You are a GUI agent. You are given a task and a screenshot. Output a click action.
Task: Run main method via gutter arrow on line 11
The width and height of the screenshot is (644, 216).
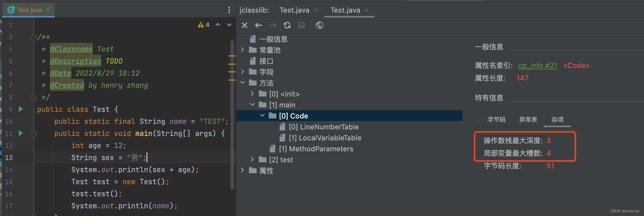pos(21,133)
